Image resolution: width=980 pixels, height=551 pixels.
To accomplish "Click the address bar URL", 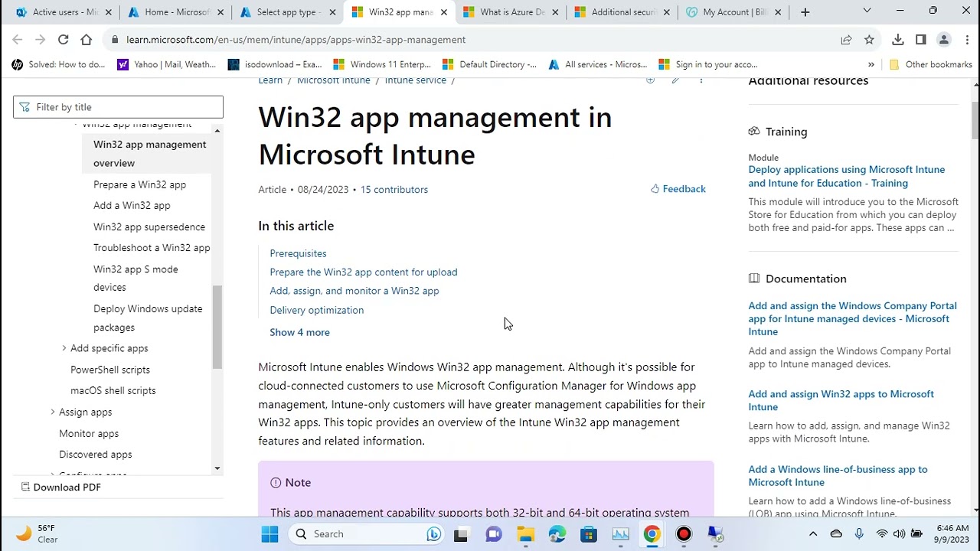I will click(x=296, y=40).
